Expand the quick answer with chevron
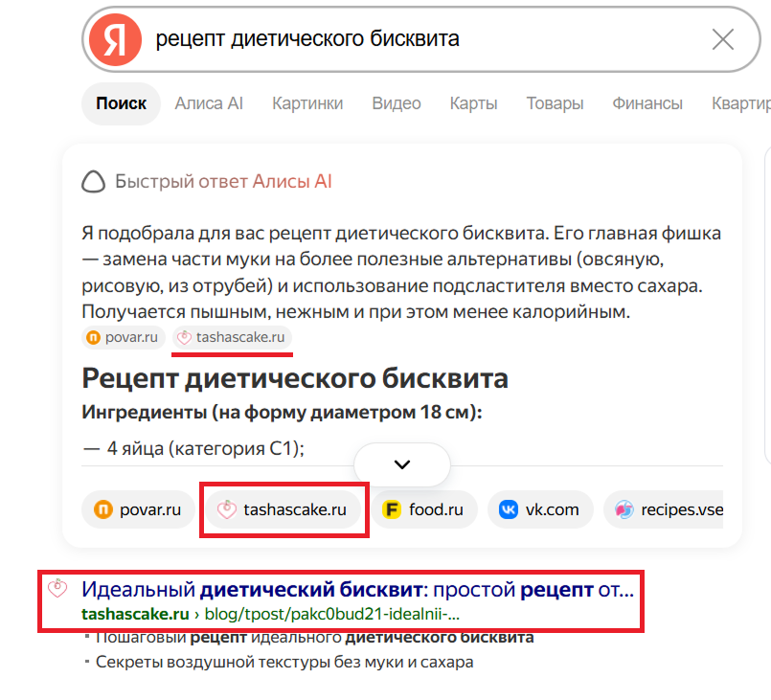 click(402, 464)
